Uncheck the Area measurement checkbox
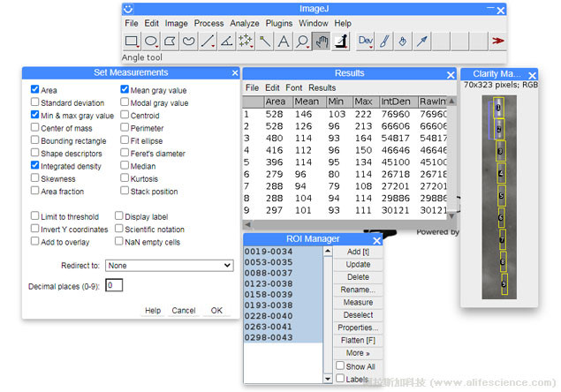 35,90
